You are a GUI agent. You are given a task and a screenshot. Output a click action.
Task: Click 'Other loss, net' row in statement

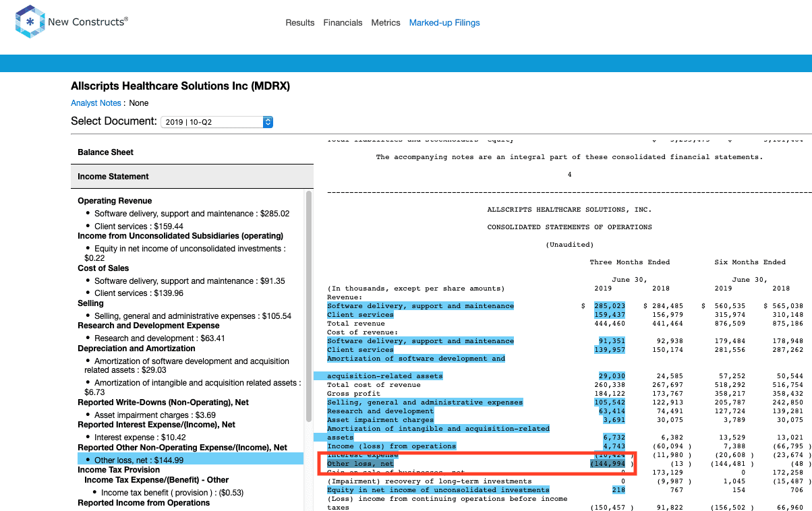click(361, 464)
